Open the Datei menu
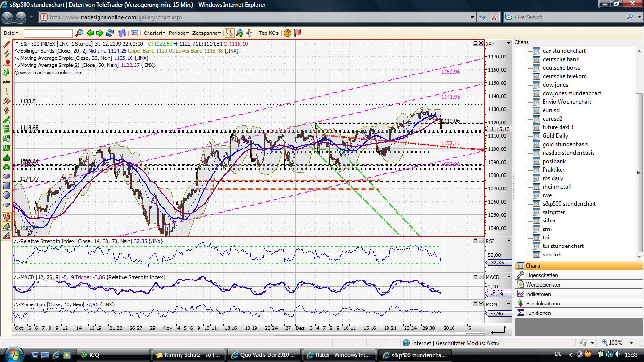 pyautogui.click(x=11, y=33)
